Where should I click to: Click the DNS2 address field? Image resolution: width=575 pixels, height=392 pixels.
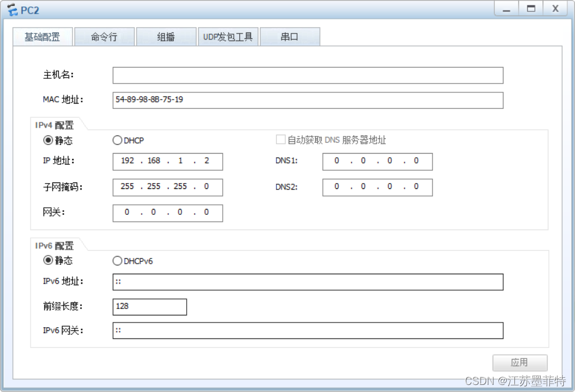377,187
